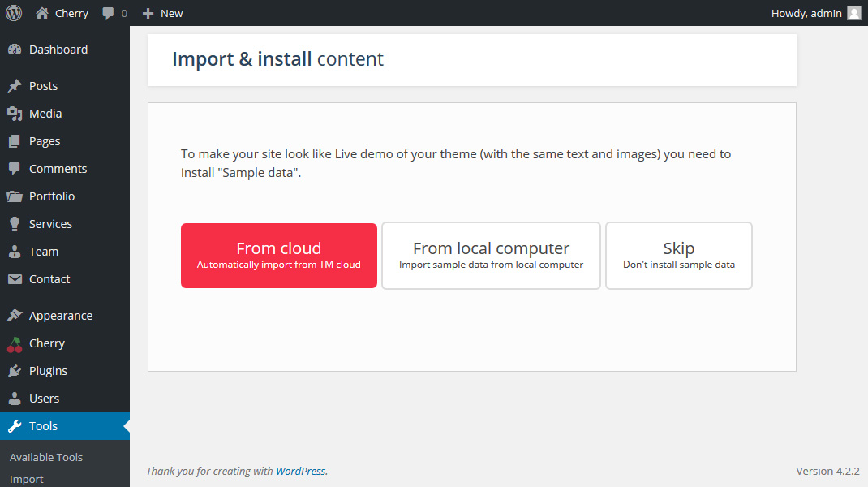Image resolution: width=868 pixels, height=487 pixels.
Task: Open Plugins menu label
Action: pos(48,371)
